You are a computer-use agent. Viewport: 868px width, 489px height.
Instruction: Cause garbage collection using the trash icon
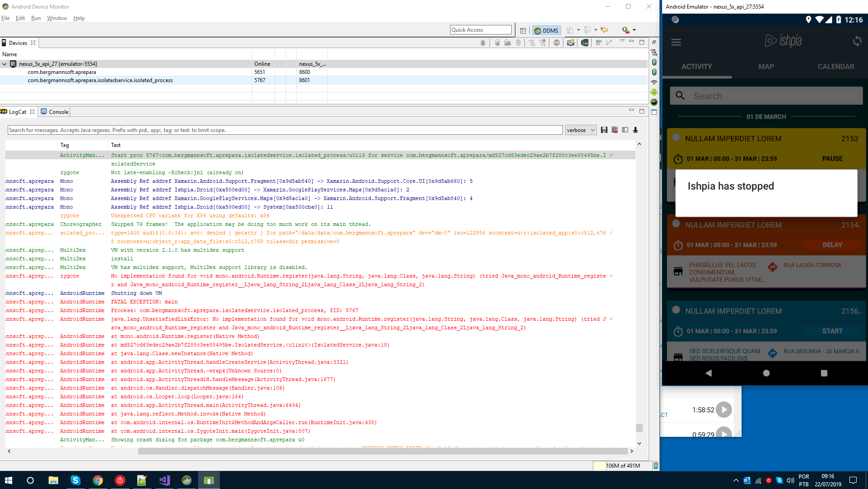tap(518, 42)
